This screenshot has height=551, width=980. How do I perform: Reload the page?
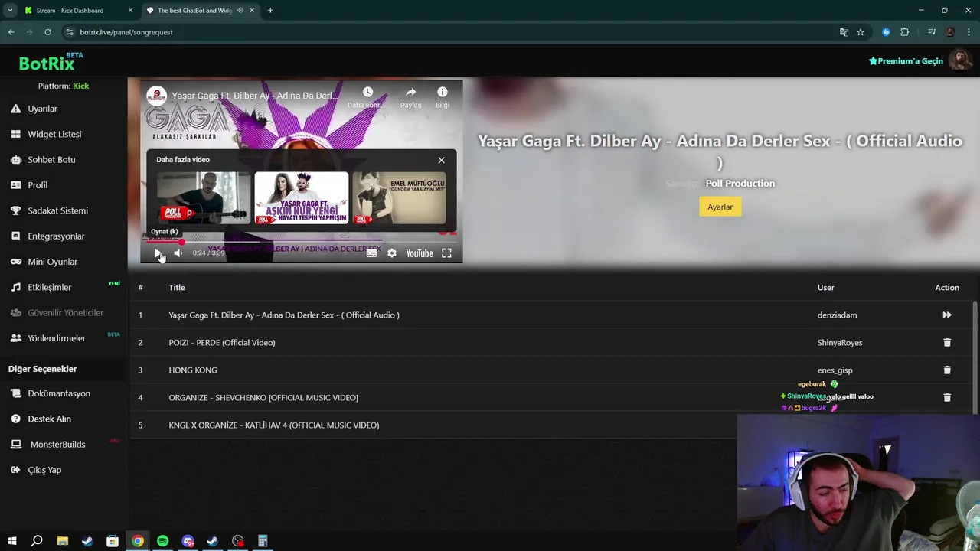(47, 32)
